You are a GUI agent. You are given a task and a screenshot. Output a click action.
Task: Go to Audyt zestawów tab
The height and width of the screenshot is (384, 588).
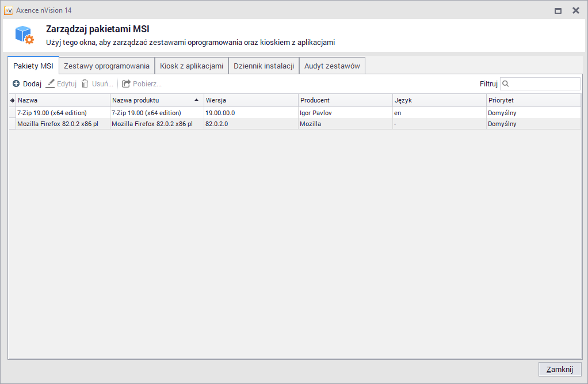click(x=332, y=66)
